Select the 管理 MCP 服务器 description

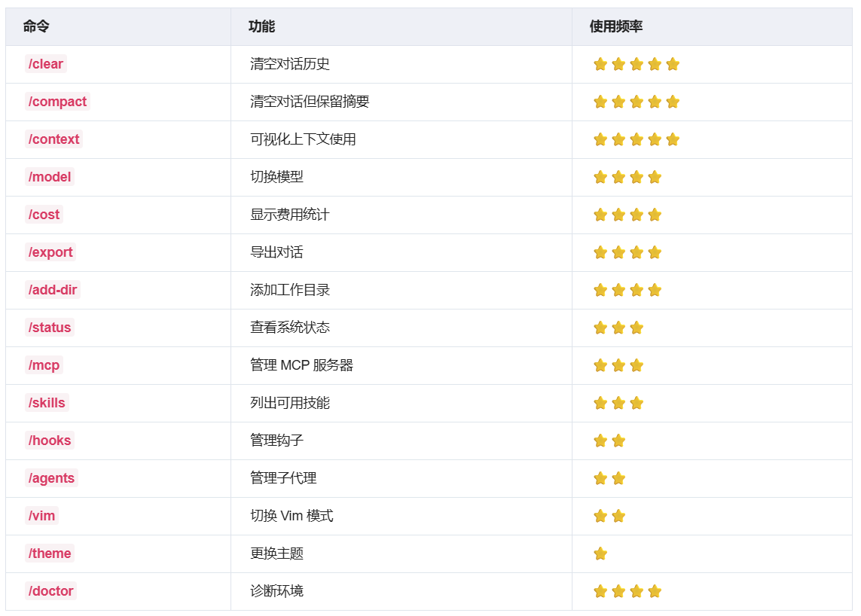tap(301, 365)
